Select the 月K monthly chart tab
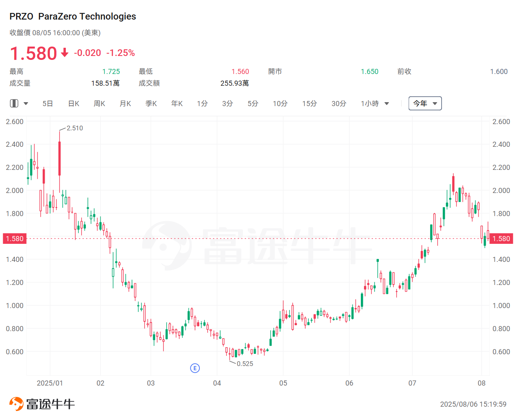 pyautogui.click(x=125, y=104)
